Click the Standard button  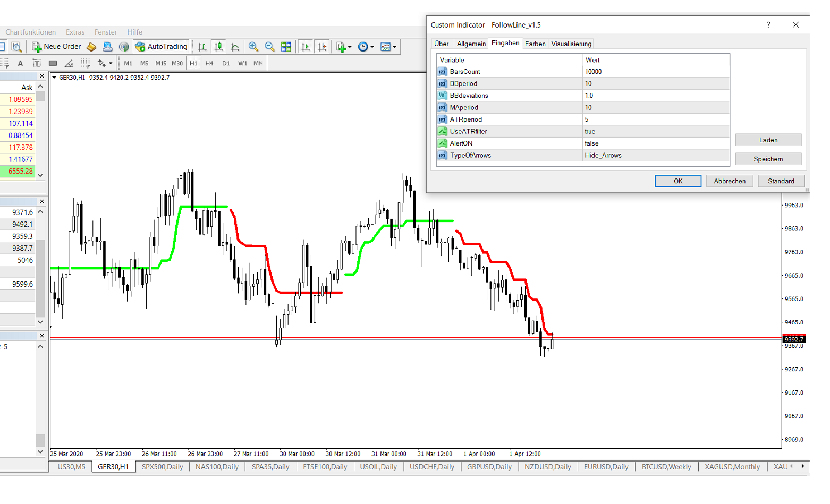[781, 181]
